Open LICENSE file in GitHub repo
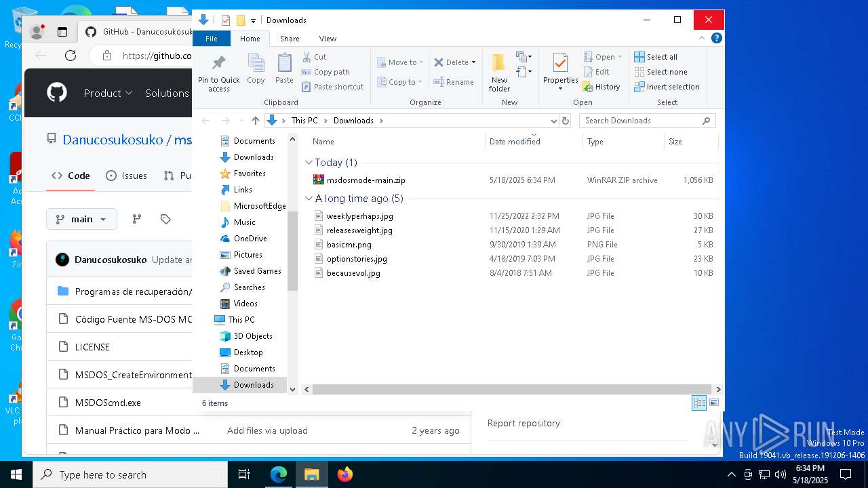 92,347
